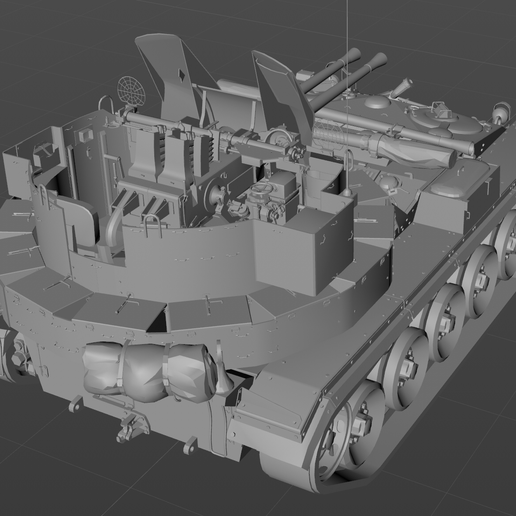516x516 pixels.
Task: Click the domed hatch on the front hull
Action: [x=378, y=102]
